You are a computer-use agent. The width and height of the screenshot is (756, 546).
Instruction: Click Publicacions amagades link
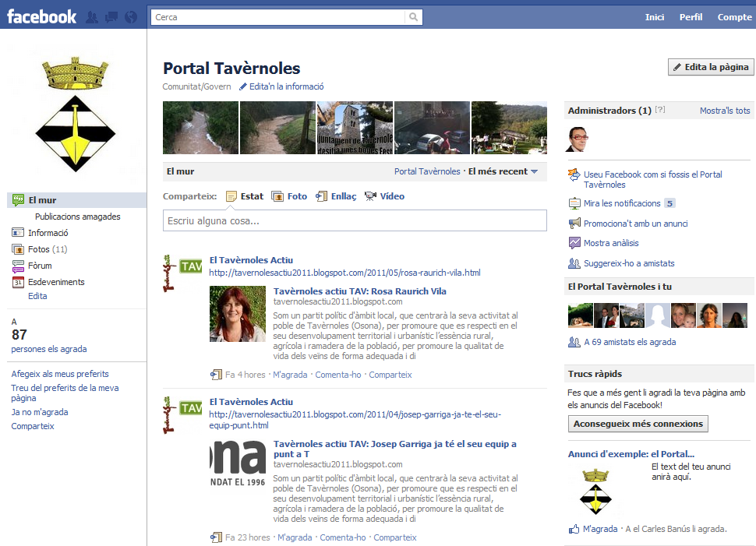pos(78,217)
